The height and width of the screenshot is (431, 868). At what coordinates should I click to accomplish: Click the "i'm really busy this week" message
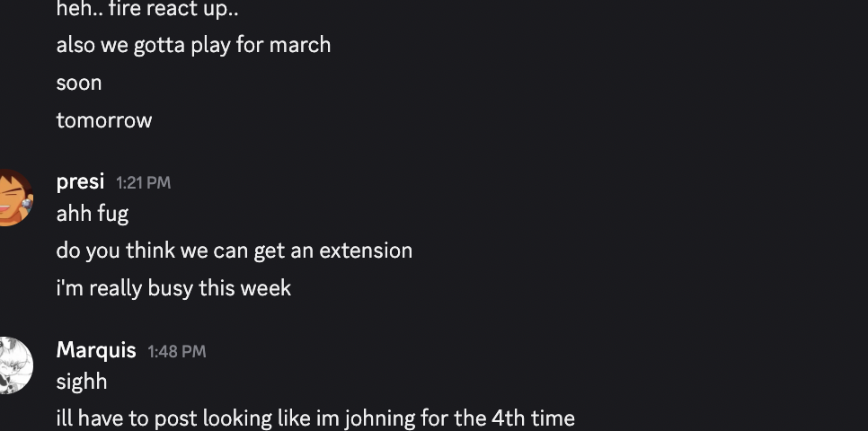pos(173,288)
